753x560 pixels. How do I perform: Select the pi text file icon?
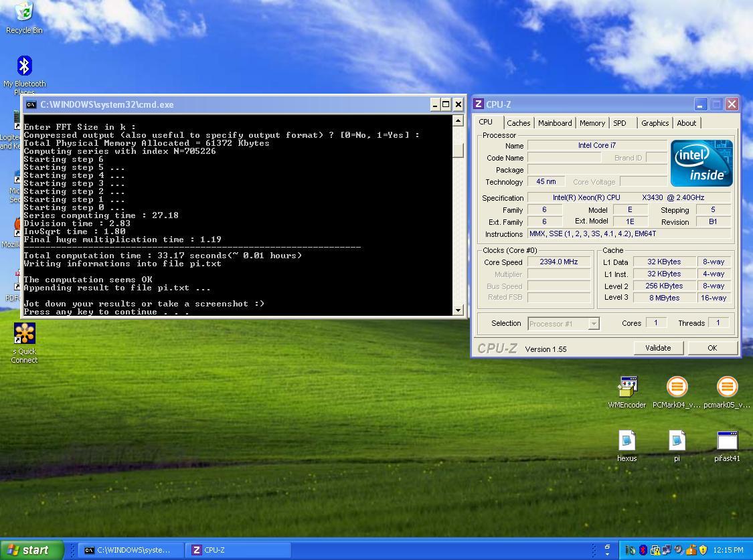(677, 446)
